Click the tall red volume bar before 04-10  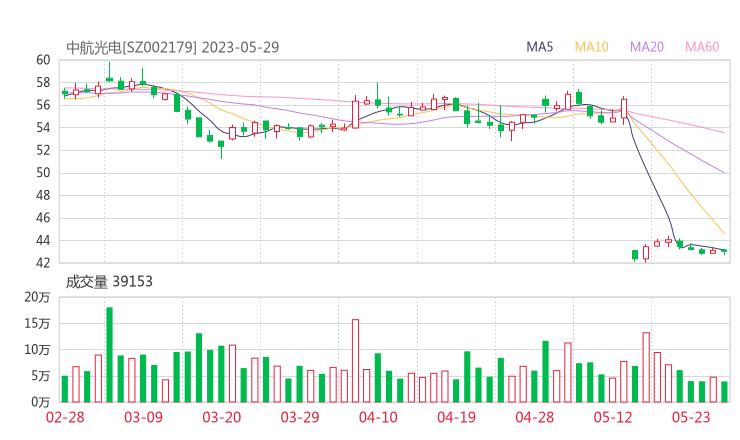tap(355, 361)
